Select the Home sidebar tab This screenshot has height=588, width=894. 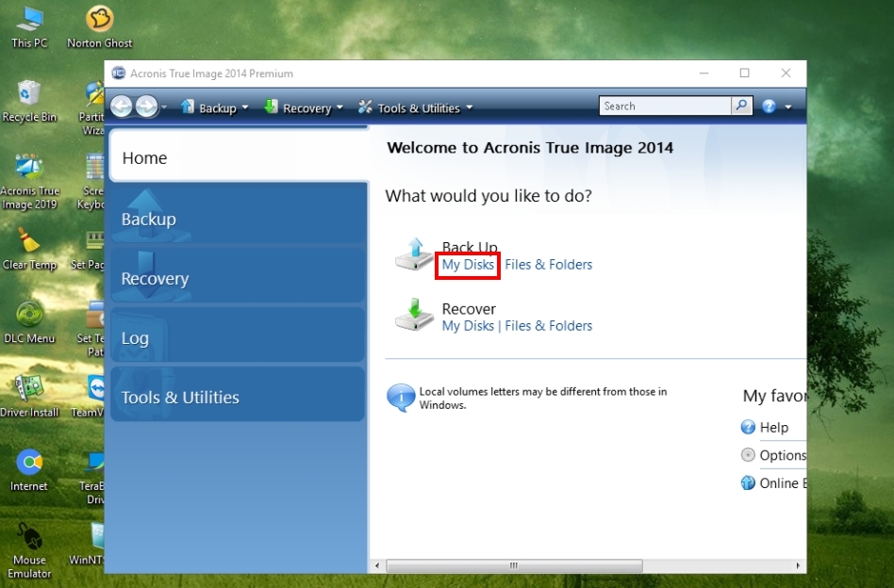pyautogui.click(x=239, y=157)
